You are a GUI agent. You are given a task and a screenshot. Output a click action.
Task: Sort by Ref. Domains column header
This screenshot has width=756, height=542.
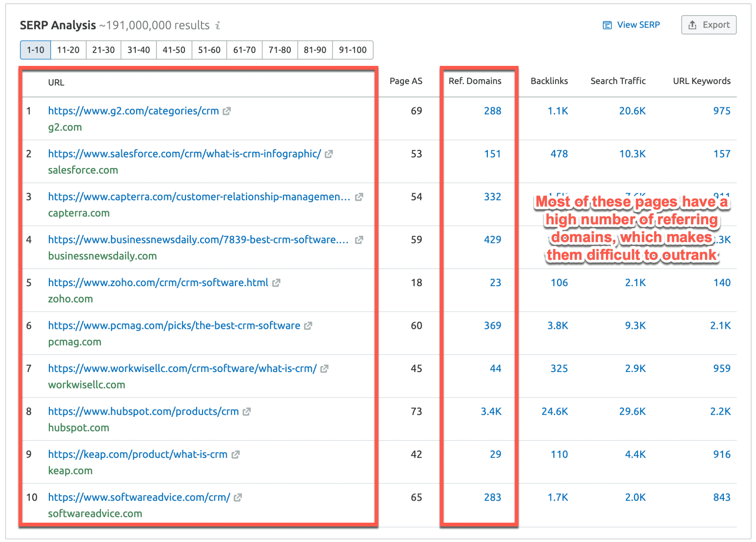pos(475,81)
